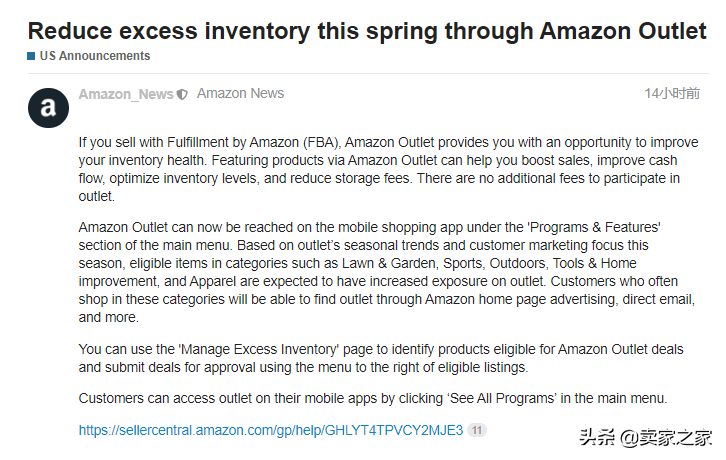The width and height of the screenshot is (726, 460).
Task: Click 'Lawn & Garden' category mention
Action: coord(389,263)
